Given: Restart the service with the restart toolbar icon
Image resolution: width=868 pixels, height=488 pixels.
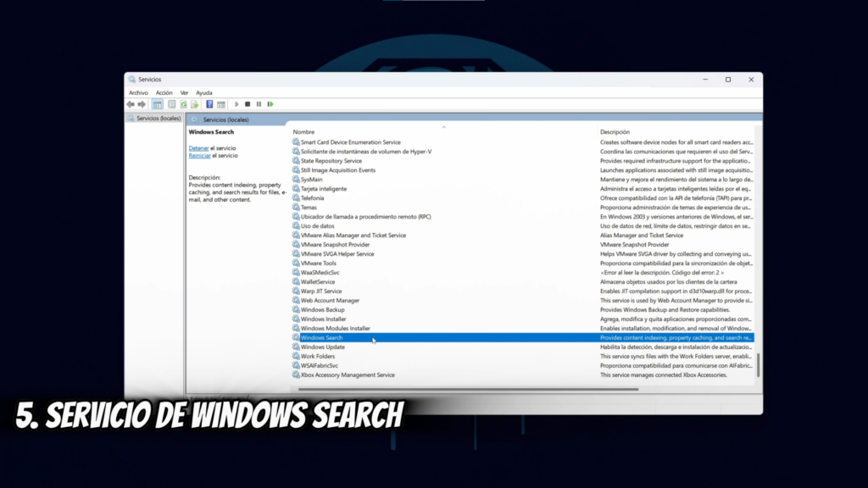Looking at the screenshot, I should point(270,103).
